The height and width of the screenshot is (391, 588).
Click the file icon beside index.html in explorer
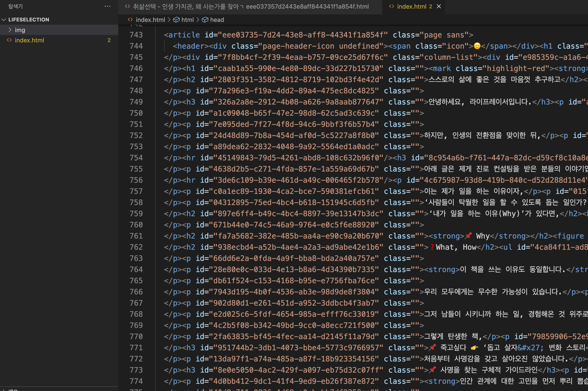9,40
